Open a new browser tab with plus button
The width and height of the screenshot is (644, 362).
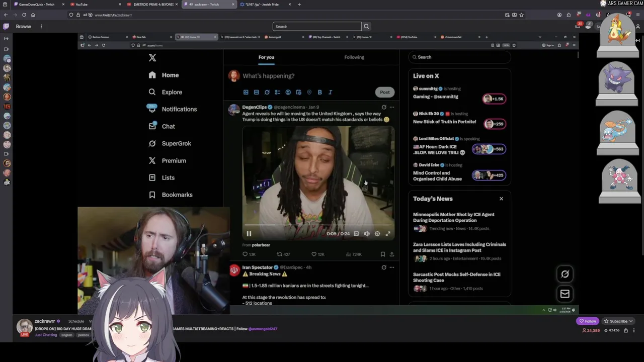(x=299, y=5)
